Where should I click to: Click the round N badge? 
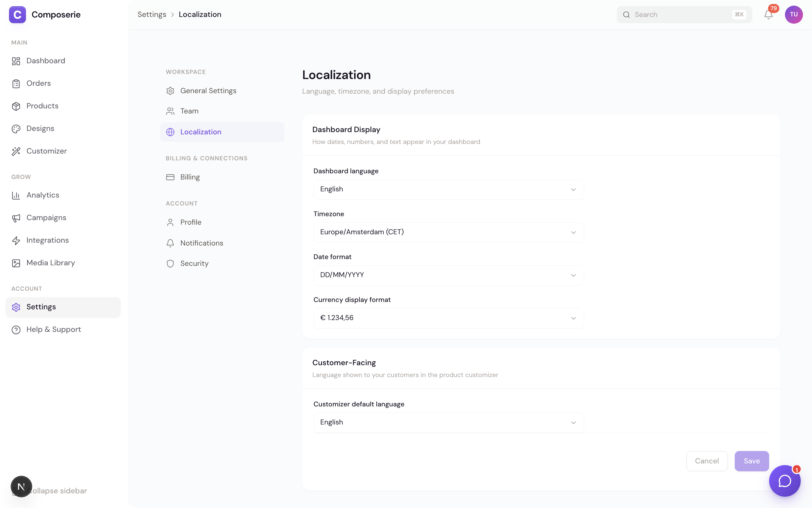21,487
